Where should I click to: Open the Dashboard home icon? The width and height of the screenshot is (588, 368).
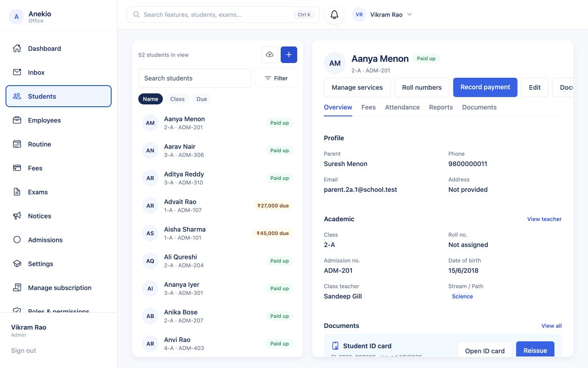coord(17,48)
